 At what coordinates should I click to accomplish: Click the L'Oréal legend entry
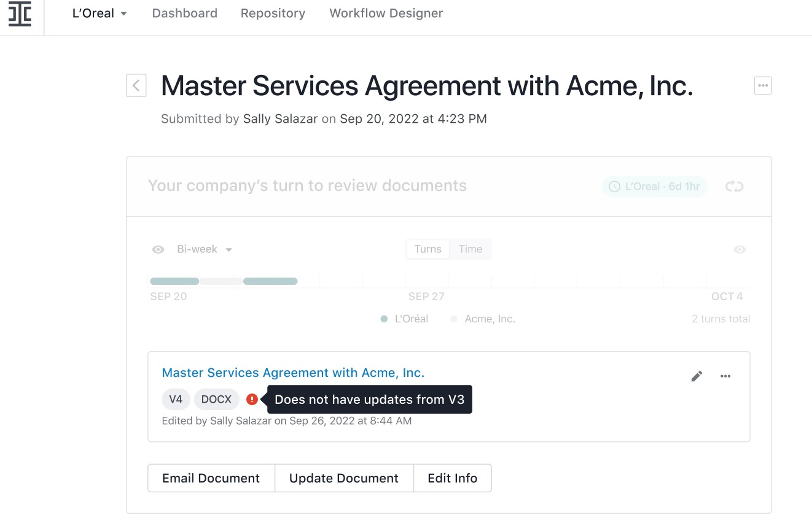pyautogui.click(x=404, y=319)
